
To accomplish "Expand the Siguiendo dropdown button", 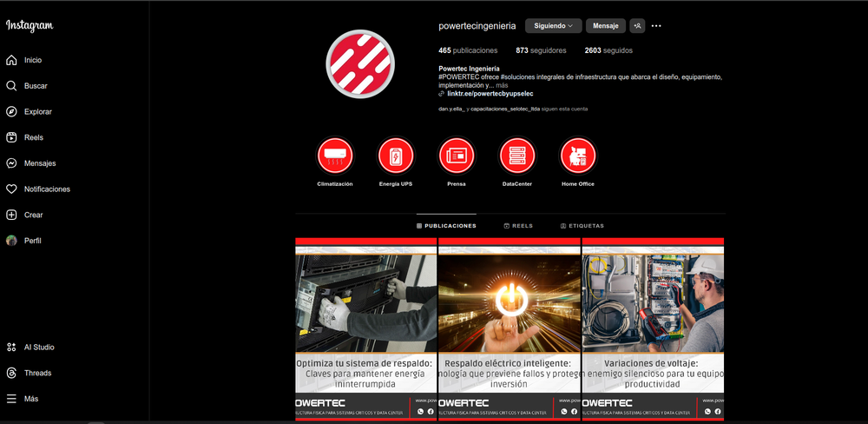I will coord(554,25).
